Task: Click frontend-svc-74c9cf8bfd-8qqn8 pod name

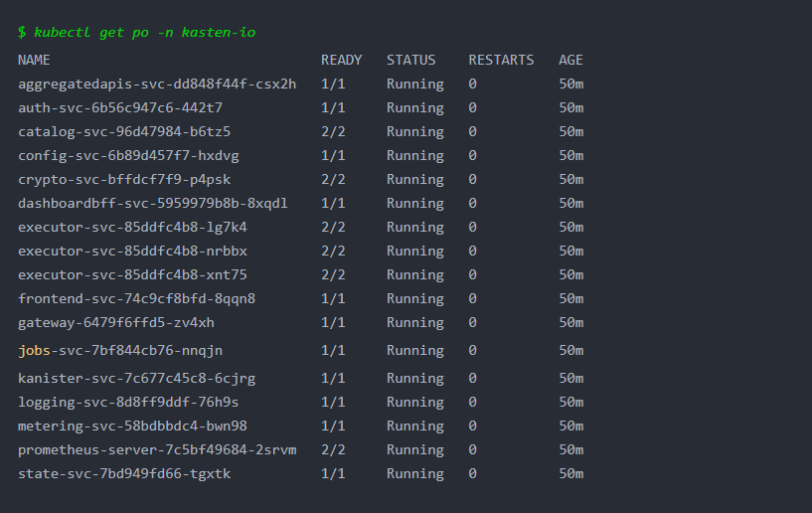Action: click(137, 298)
